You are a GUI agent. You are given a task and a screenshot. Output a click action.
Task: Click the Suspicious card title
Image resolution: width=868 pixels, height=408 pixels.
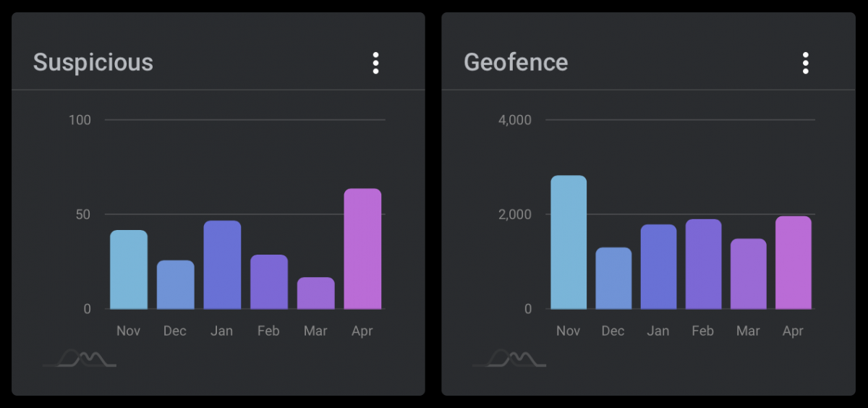(93, 63)
